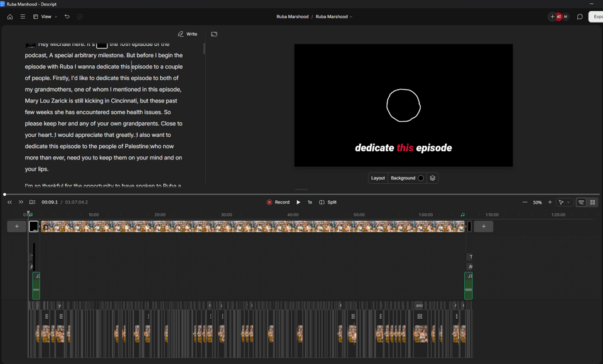Viewport: 603px width, 364px height.
Task: Open the red KZ collaborator avatar
Action: click(x=559, y=16)
